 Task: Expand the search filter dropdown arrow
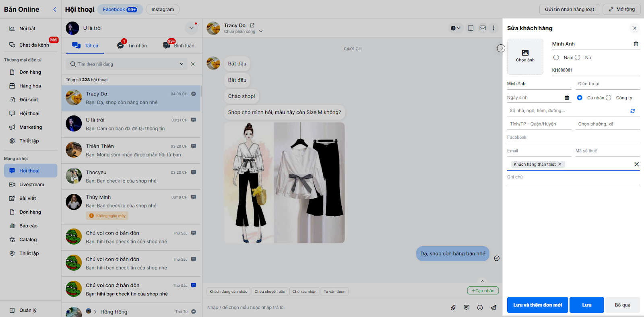tap(182, 64)
